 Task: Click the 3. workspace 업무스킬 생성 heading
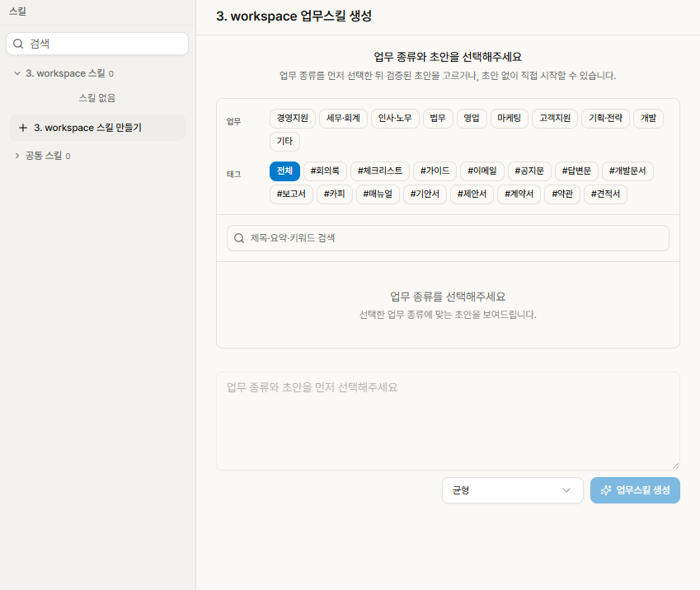click(294, 16)
